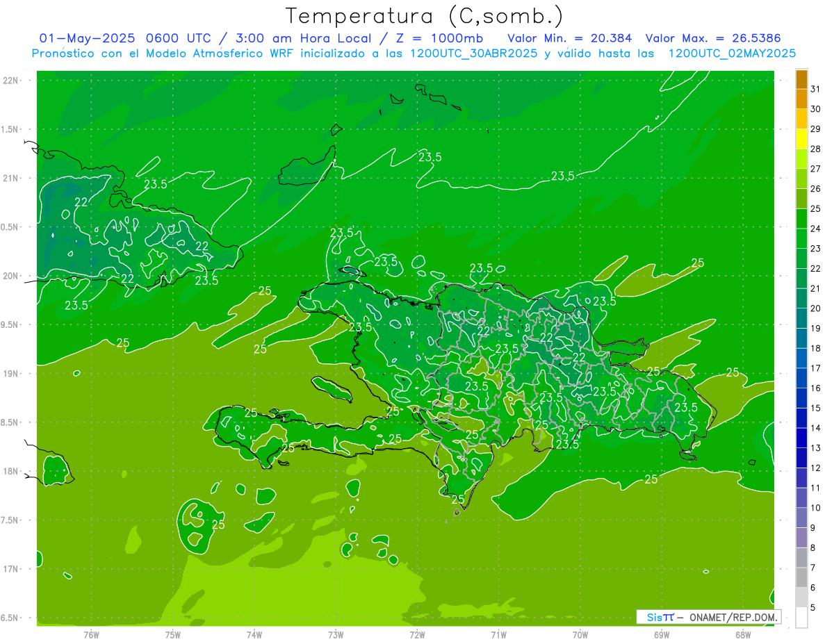The height and width of the screenshot is (644, 834).
Task: Click the legend scale value "29"
Action: [x=816, y=129]
